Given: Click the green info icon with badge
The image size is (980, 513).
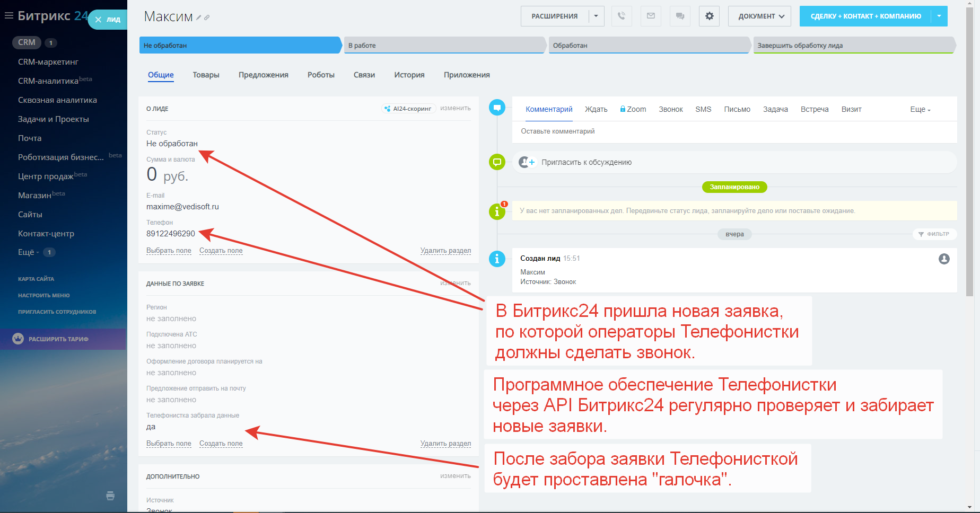Looking at the screenshot, I should (x=497, y=211).
